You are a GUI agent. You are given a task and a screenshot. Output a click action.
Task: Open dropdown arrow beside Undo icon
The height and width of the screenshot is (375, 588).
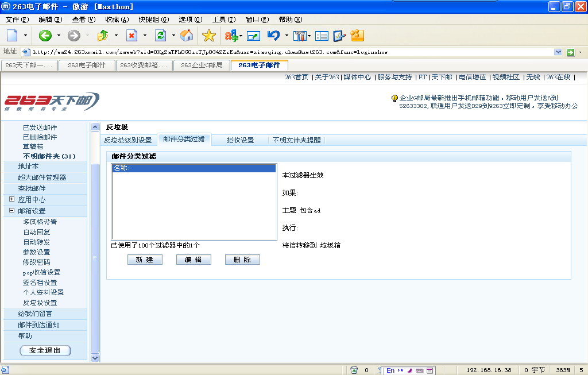pos(287,36)
